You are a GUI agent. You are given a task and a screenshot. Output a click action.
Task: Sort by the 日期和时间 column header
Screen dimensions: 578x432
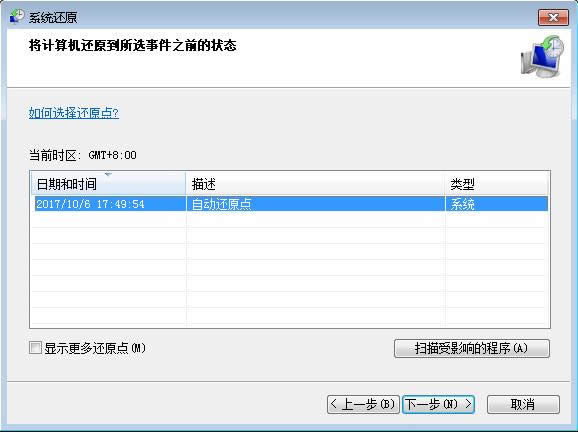coord(108,184)
